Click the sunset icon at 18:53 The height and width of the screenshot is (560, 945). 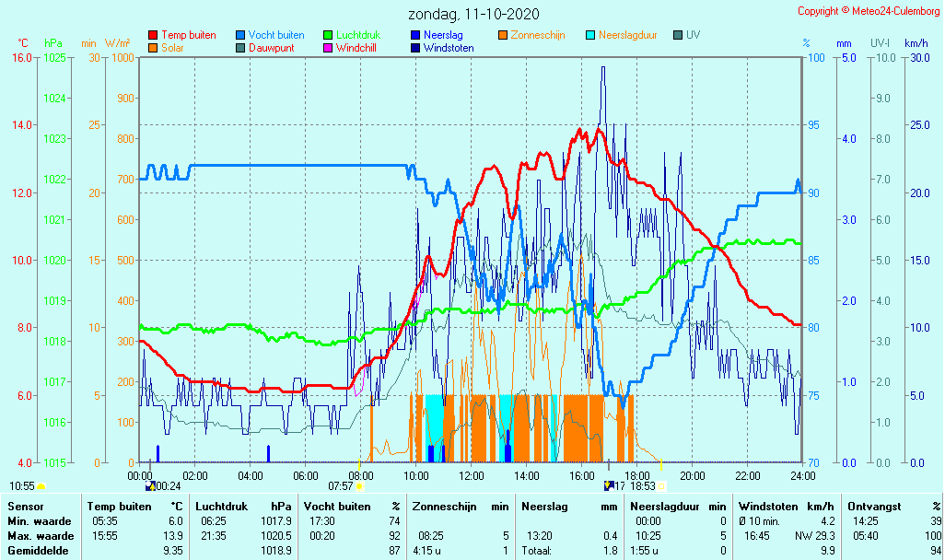tap(661, 485)
